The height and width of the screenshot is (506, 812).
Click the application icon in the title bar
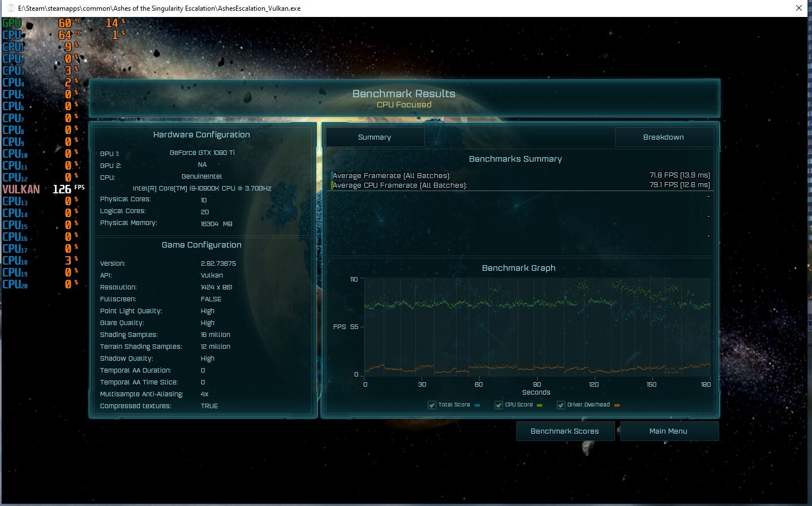(x=10, y=8)
